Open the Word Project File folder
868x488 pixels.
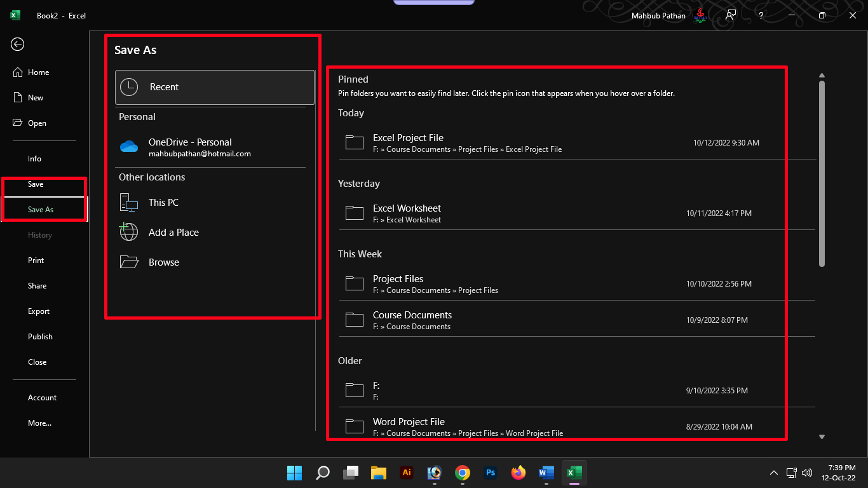(x=577, y=427)
